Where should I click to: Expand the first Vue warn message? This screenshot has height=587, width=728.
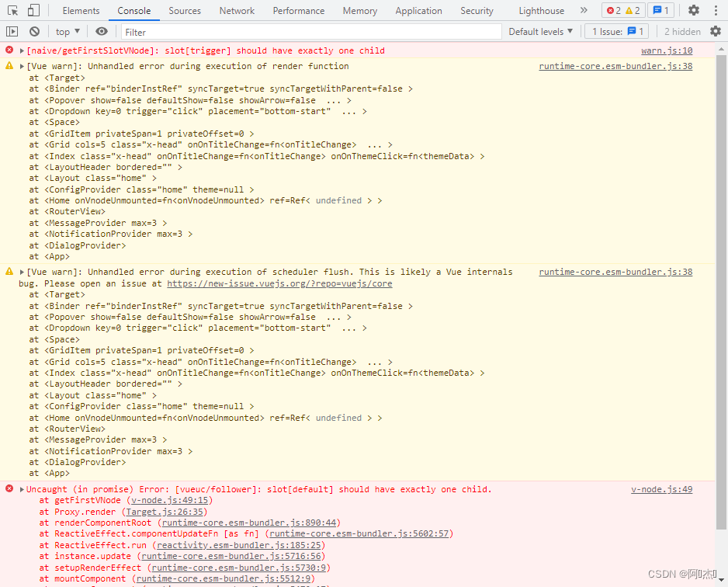[x=23, y=65]
